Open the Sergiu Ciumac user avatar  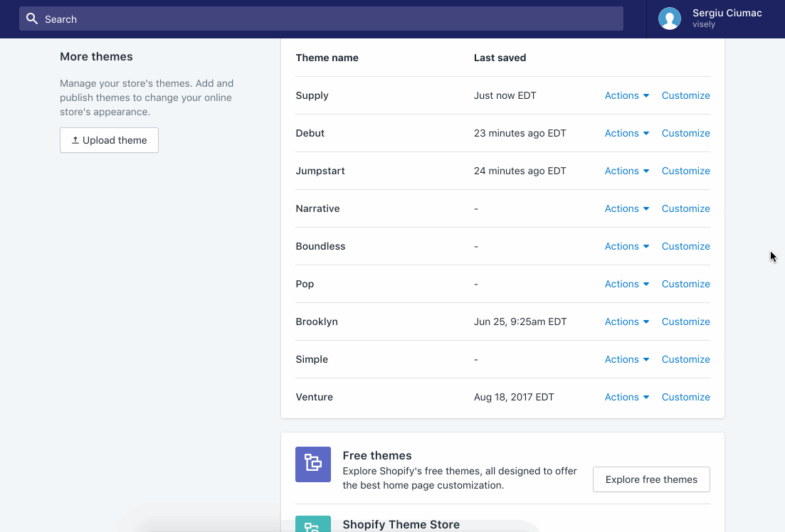click(669, 18)
